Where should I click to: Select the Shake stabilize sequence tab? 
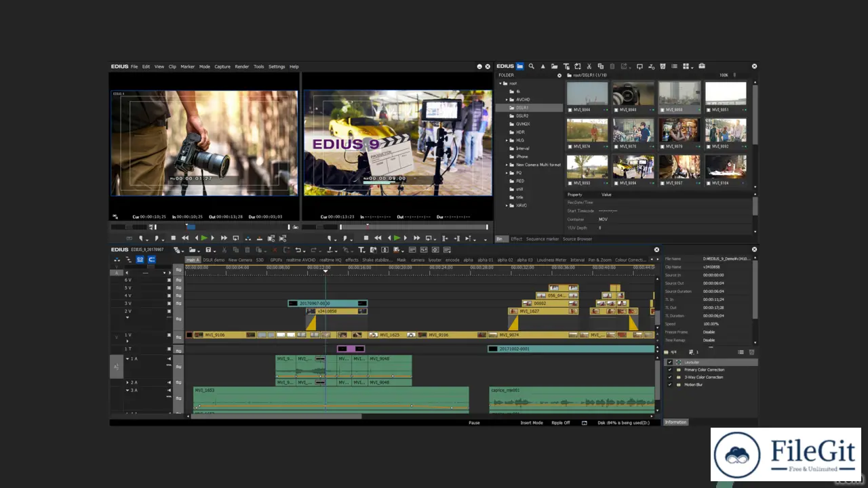[378, 260]
